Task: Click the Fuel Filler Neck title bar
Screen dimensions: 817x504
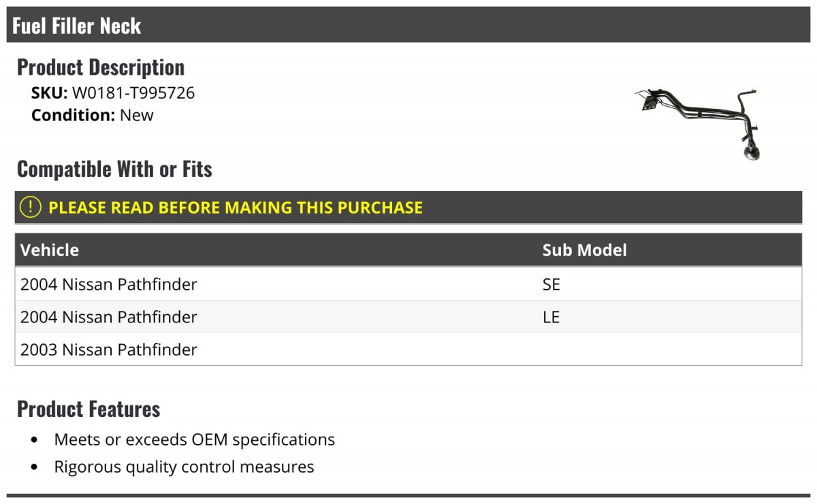Action: click(408, 25)
